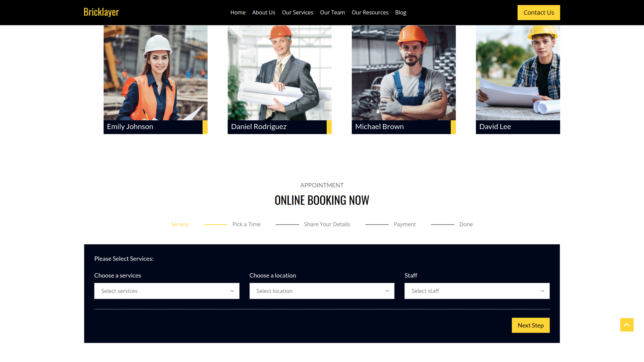Open Our Resources menu item

click(x=370, y=12)
